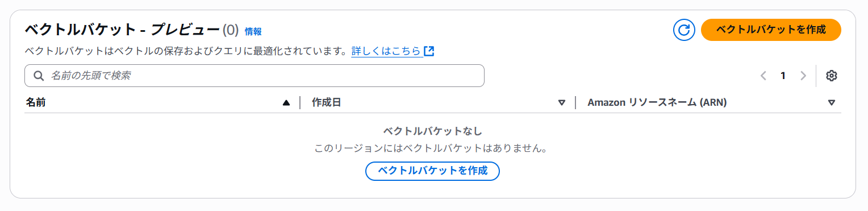Select page number 1 in pagination
Image resolution: width=868 pixels, height=211 pixels.
click(x=783, y=76)
